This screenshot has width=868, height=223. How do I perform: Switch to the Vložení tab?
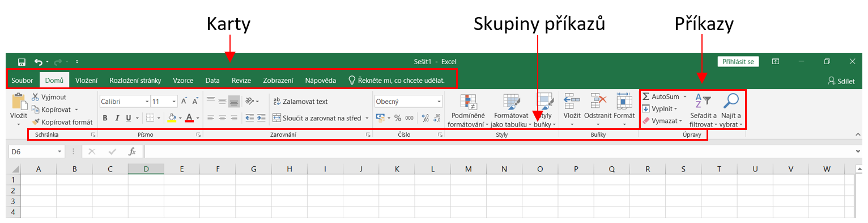(x=87, y=81)
